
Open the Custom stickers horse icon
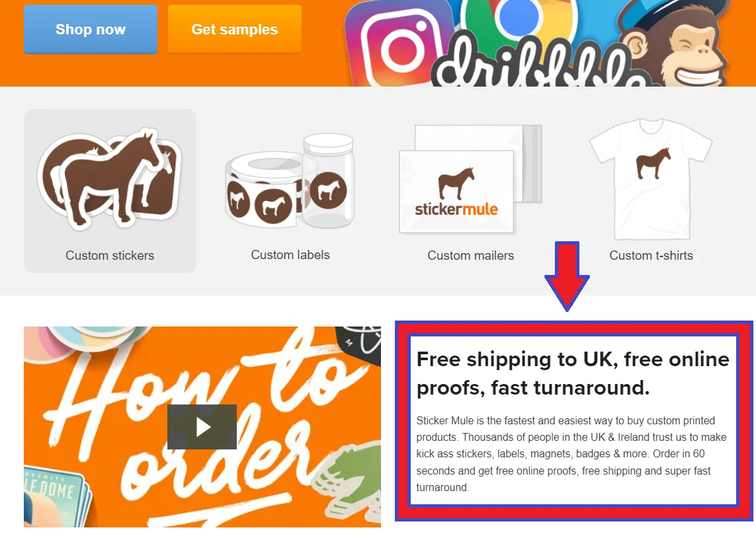click(x=110, y=177)
